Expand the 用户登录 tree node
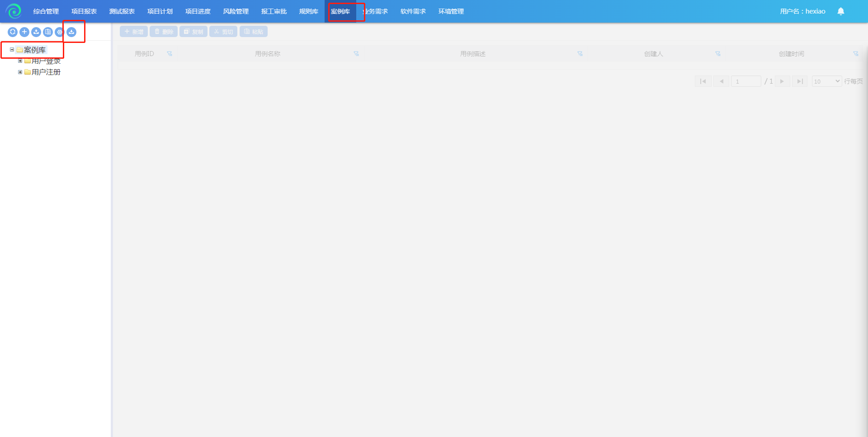 (x=20, y=61)
